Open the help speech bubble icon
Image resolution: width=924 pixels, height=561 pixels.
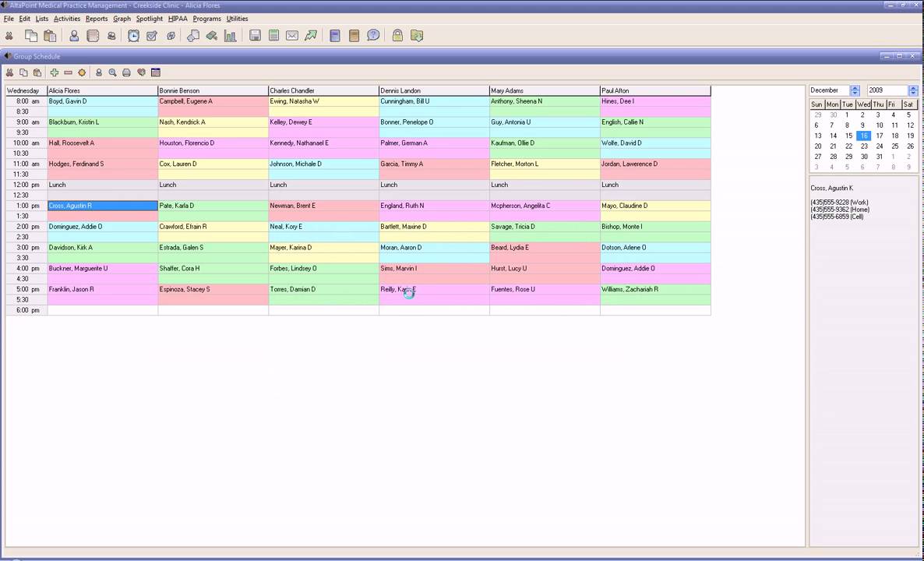373,36
